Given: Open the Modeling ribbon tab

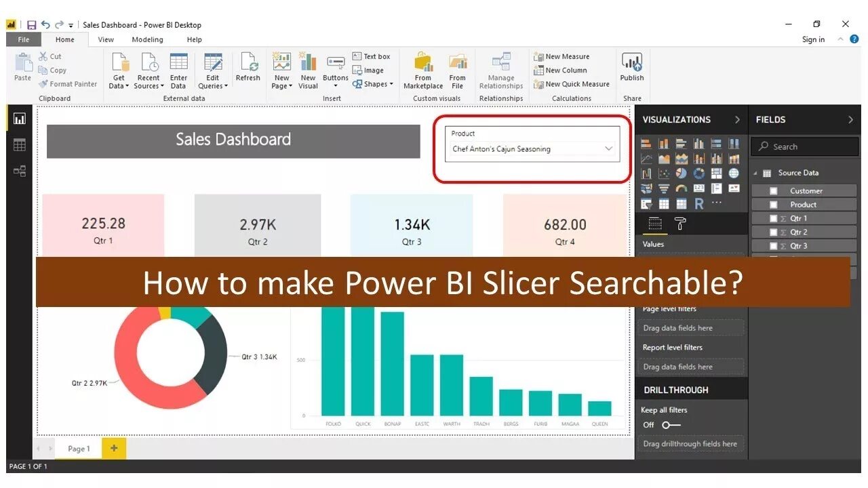Looking at the screenshot, I should click(x=147, y=39).
